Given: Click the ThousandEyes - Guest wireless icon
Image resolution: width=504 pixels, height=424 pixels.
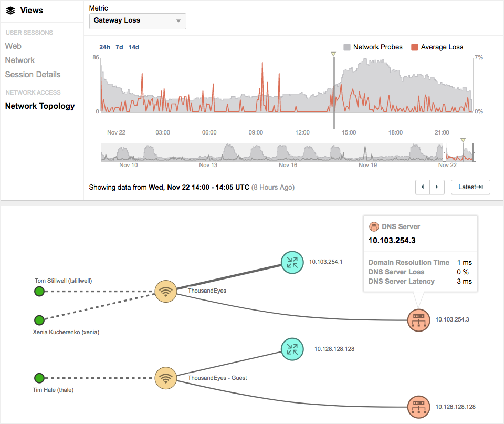Looking at the screenshot, I should point(166,378).
